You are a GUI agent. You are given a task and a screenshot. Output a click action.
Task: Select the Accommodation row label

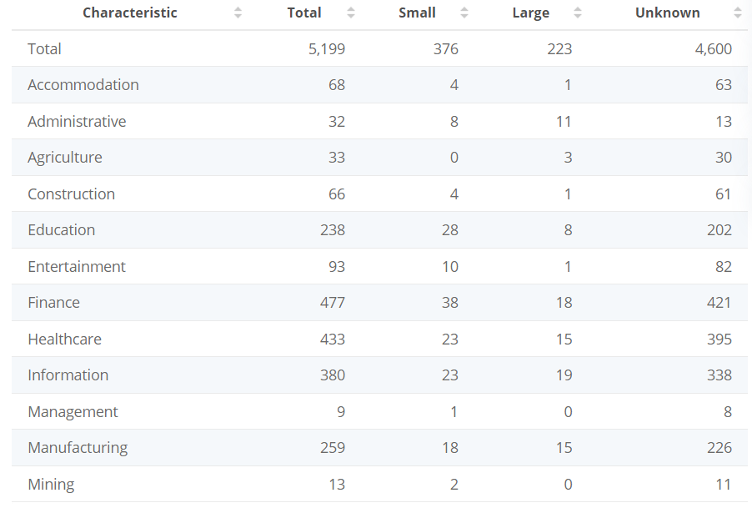(x=83, y=85)
